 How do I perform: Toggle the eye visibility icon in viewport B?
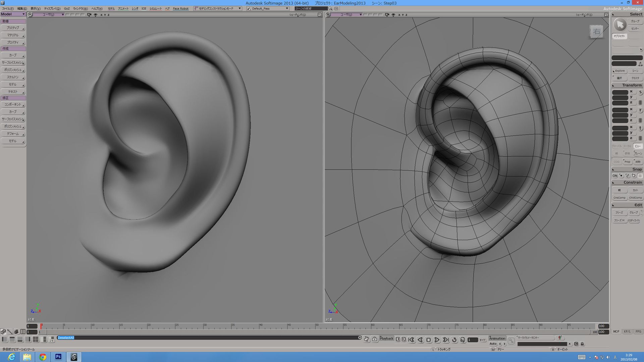393,15
